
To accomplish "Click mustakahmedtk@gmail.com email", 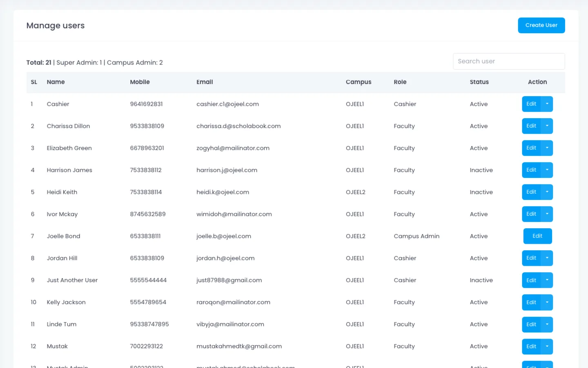I will tap(239, 346).
